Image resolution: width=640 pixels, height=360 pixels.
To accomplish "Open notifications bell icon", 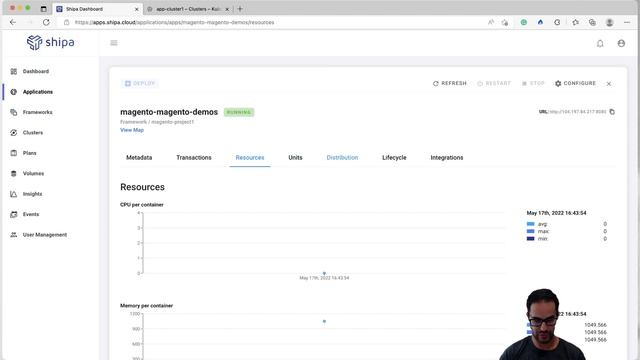I will click(600, 43).
